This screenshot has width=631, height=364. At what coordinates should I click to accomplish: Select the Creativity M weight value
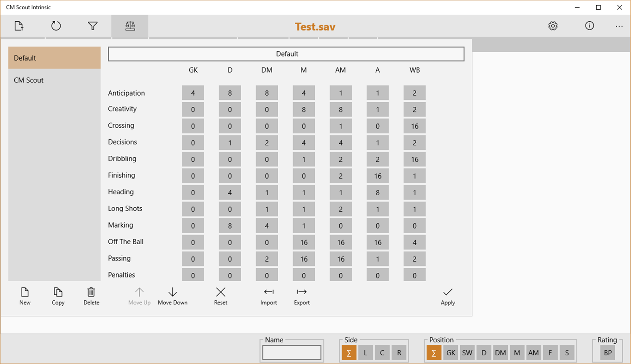pos(304,110)
